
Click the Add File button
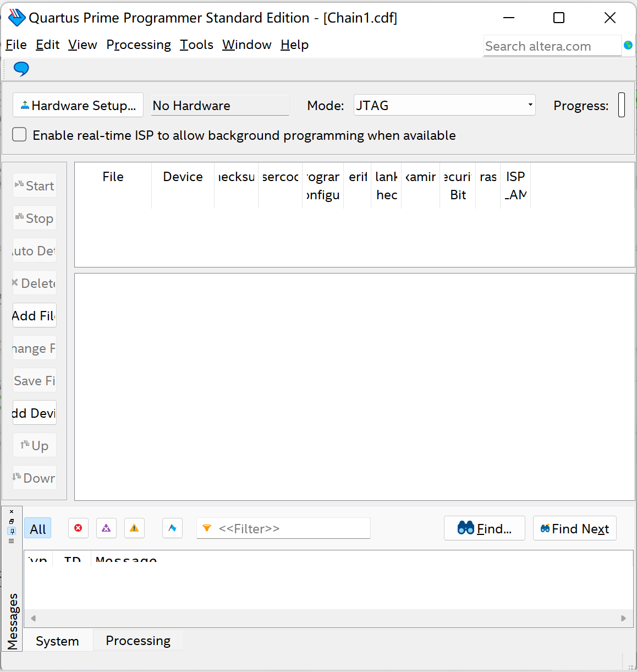(x=35, y=316)
